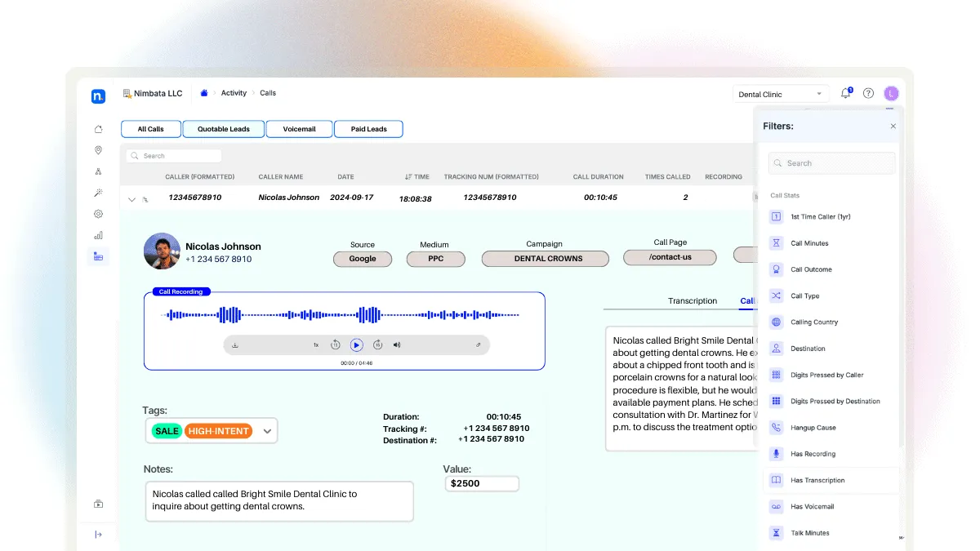This screenshot has height=551, width=980.
Task: Click the Nimbata logo icon
Action: point(98,96)
